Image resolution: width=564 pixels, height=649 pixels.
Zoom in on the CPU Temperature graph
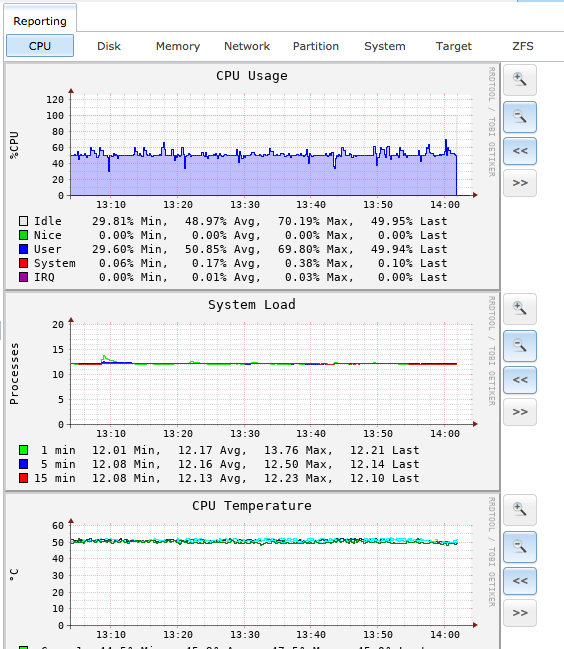pos(520,510)
